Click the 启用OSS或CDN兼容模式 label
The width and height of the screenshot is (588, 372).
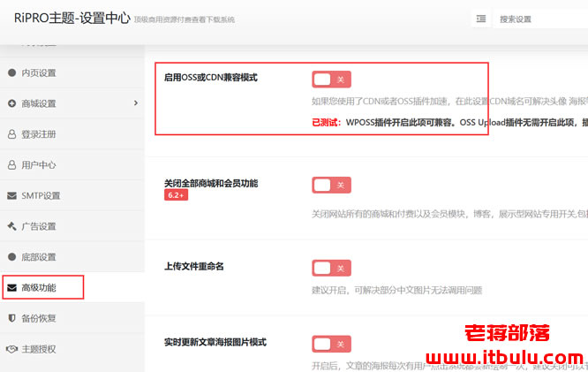[x=211, y=78]
